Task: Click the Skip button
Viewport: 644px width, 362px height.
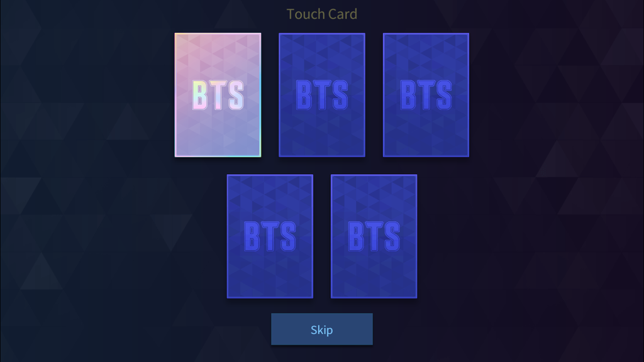Action: pos(322,329)
